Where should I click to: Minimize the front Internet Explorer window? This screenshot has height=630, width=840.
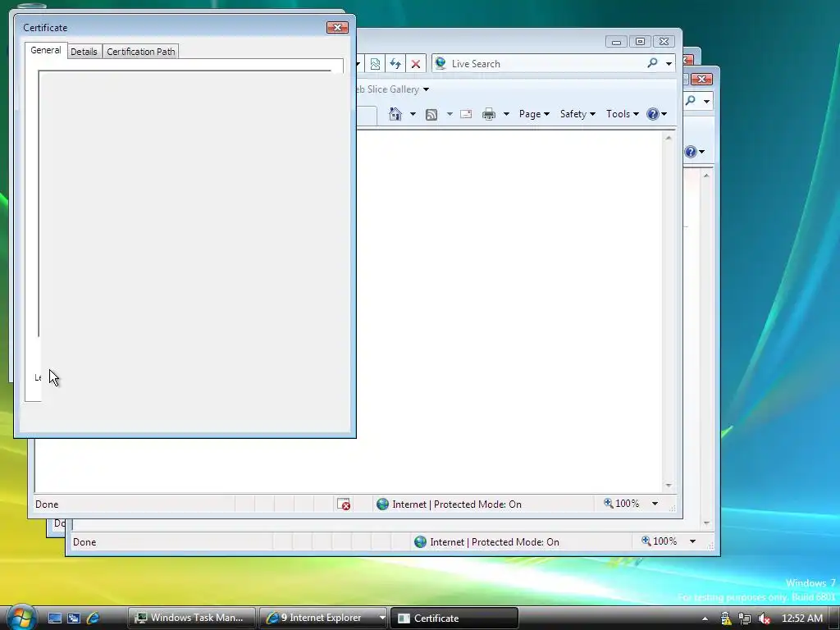tap(617, 41)
